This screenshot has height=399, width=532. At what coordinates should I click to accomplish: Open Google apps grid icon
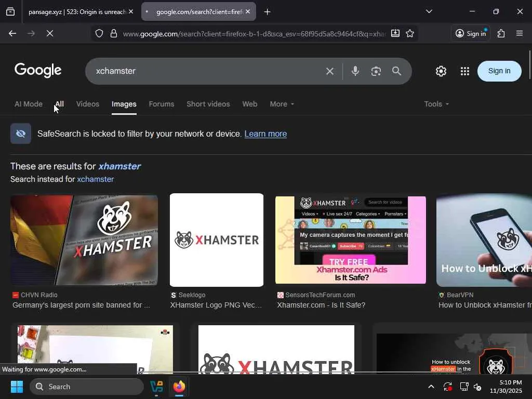465,71
